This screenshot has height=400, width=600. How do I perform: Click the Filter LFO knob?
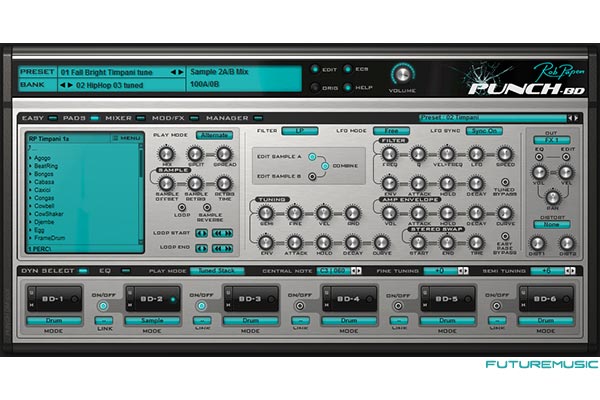point(476,154)
